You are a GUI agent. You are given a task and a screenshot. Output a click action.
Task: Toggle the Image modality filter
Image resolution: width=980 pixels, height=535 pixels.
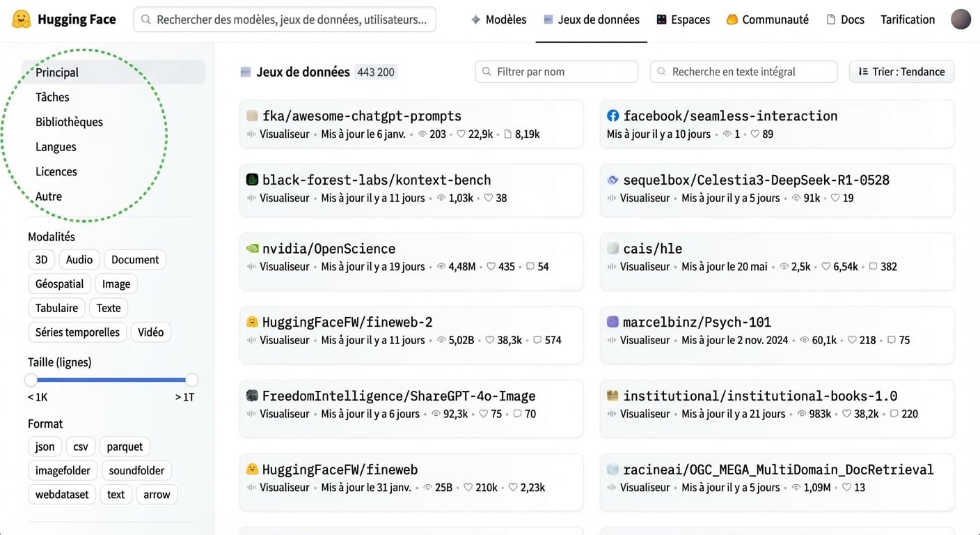(116, 284)
